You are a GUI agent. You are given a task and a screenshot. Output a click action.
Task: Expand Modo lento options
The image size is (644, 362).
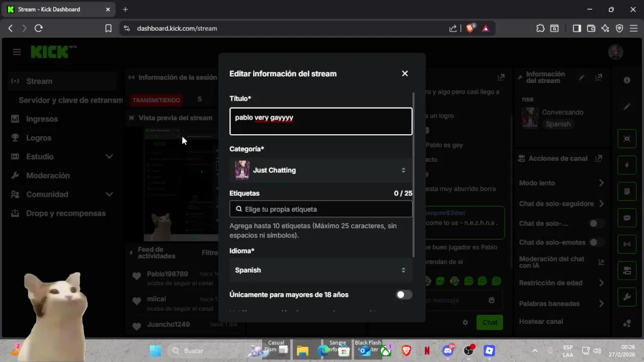coord(601,183)
